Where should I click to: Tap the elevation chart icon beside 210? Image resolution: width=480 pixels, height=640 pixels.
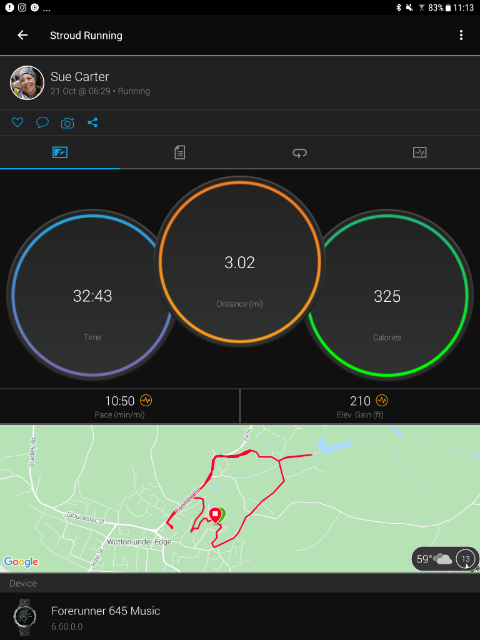coord(382,400)
